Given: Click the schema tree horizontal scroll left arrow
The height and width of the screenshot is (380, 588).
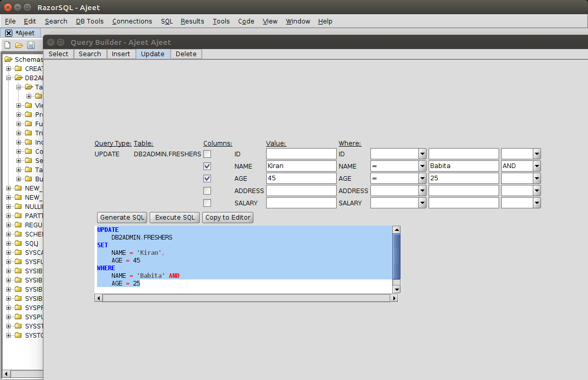Looking at the screenshot, I should point(6,374).
